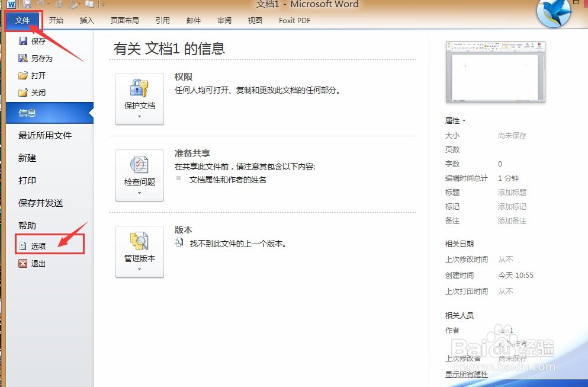Click the creation time 今天 10:55
Image resolution: width=588 pixels, height=387 pixels.
tap(516, 275)
